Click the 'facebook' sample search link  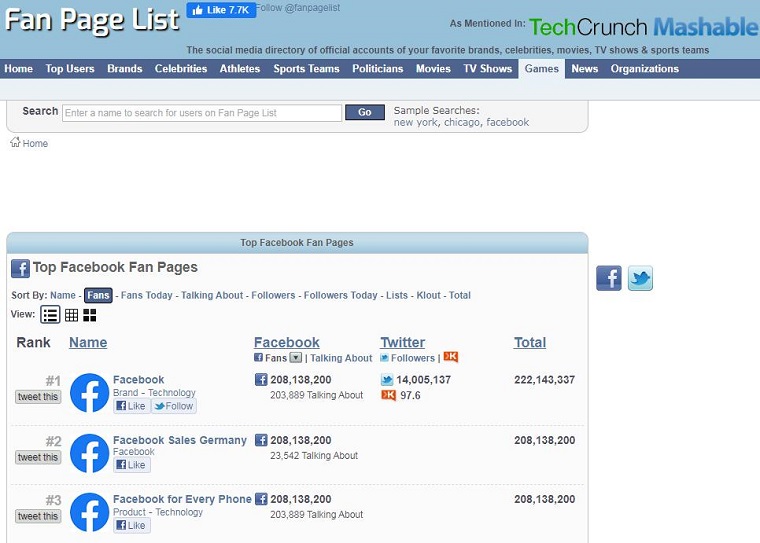pos(507,122)
